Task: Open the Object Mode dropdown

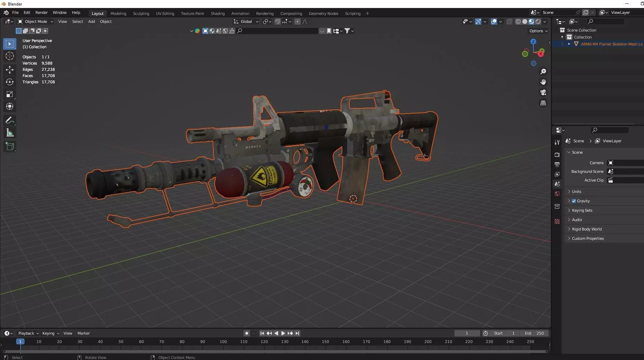Action: 35,22
